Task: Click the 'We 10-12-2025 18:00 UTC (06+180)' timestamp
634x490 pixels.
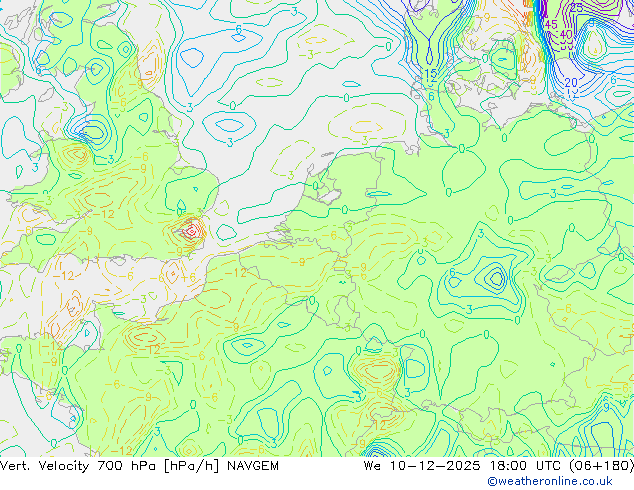Action: pos(499,466)
